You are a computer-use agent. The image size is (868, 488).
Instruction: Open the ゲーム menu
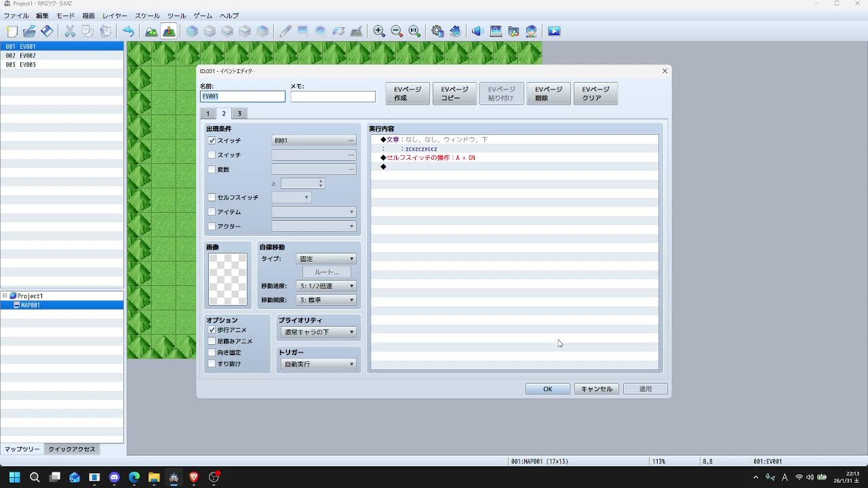(203, 16)
